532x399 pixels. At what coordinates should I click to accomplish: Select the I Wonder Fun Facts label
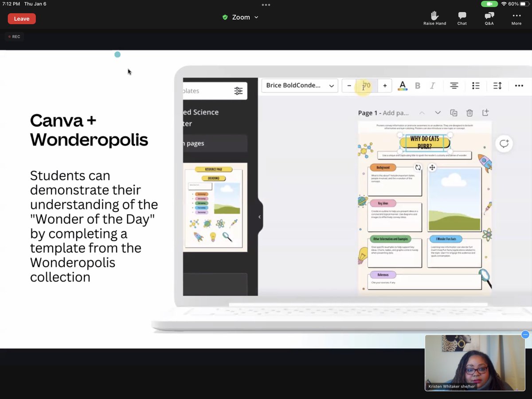tap(446, 239)
